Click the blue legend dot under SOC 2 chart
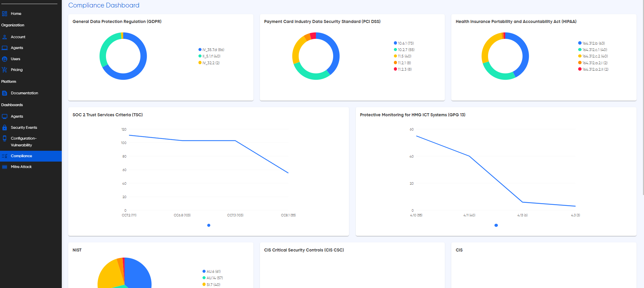This screenshot has height=288, width=644. click(209, 225)
